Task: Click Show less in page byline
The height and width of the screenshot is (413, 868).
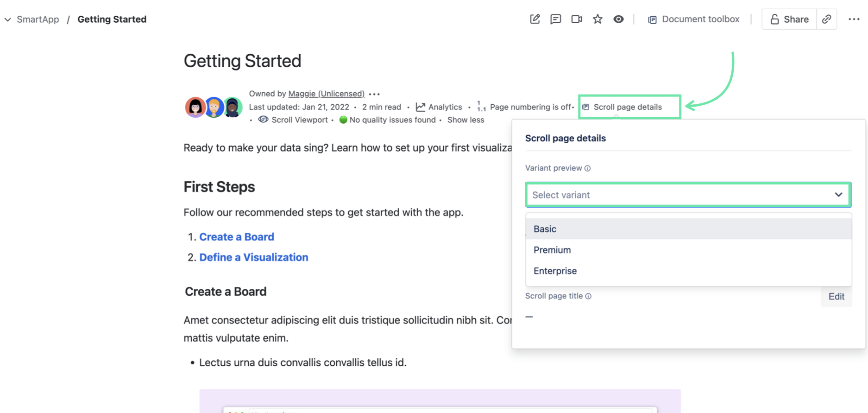Action: click(x=465, y=120)
